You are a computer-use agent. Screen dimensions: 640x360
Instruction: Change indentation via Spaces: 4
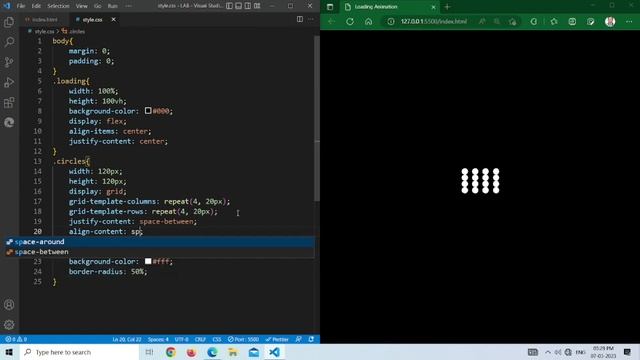[158, 339]
